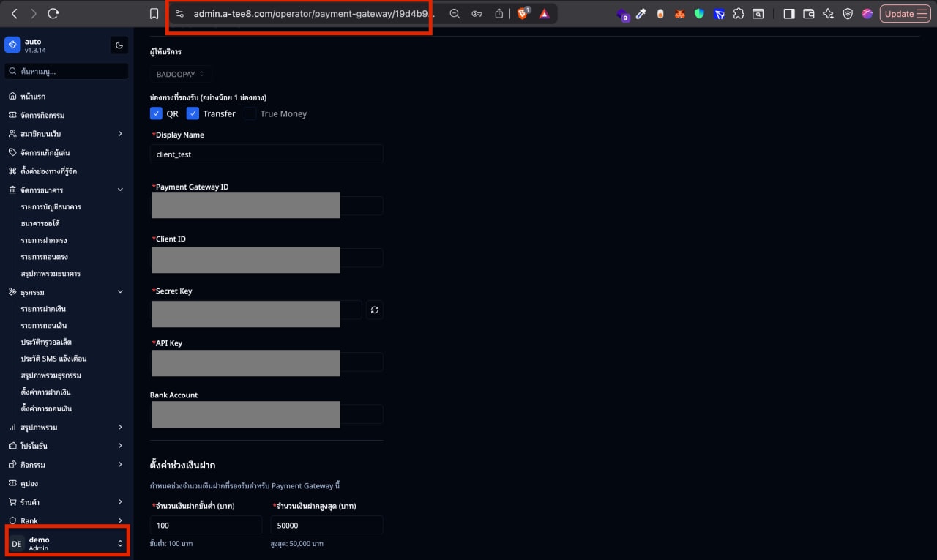937x560 pixels.
Task: Open Brave Shields in the address bar
Action: click(x=523, y=13)
